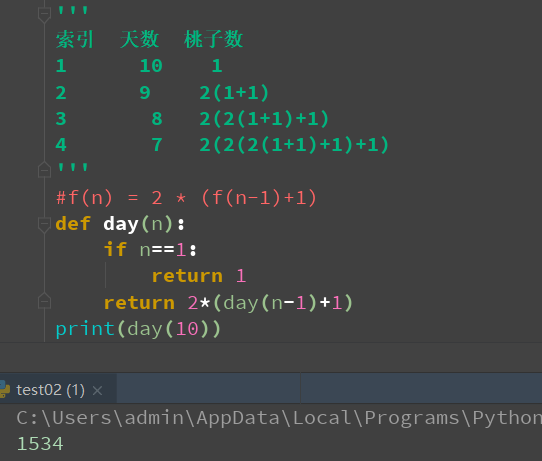Click the expression 2(2(2(1+1)+1)+1) in docstring

[x=294, y=144]
